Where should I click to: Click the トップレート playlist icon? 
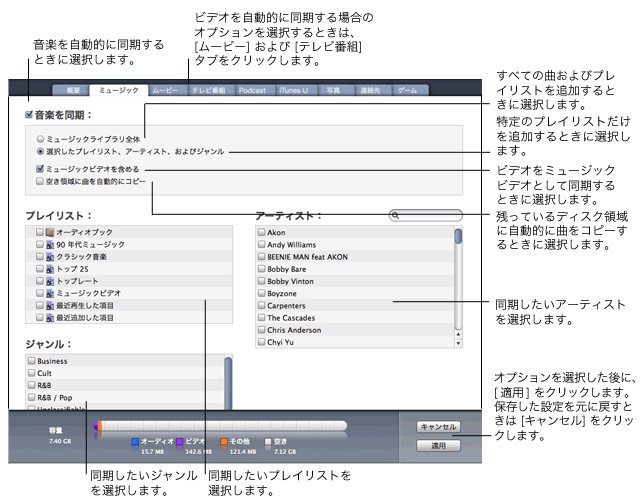coord(50,281)
